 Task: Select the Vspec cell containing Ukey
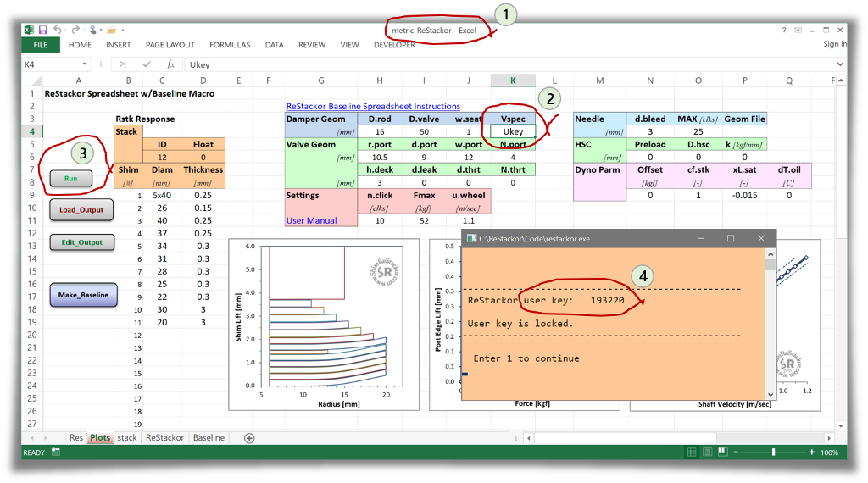(x=513, y=131)
